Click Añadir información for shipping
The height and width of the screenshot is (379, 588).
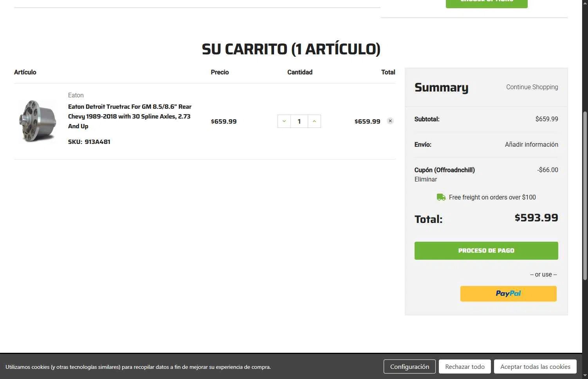click(x=532, y=144)
